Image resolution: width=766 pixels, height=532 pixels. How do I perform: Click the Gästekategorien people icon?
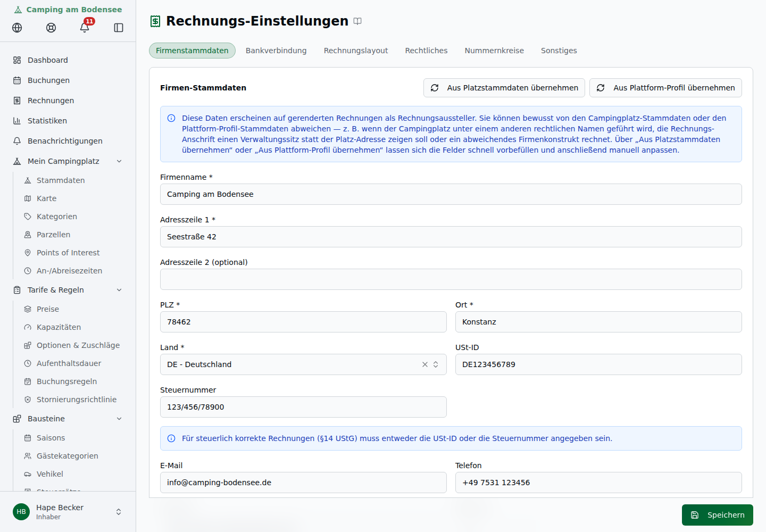(28, 456)
